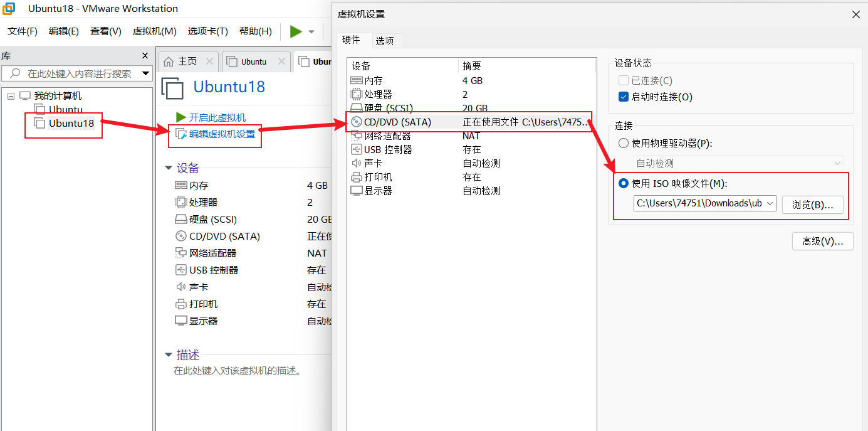
Task: Switch to the 选项 tab
Action: tap(385, 41)
